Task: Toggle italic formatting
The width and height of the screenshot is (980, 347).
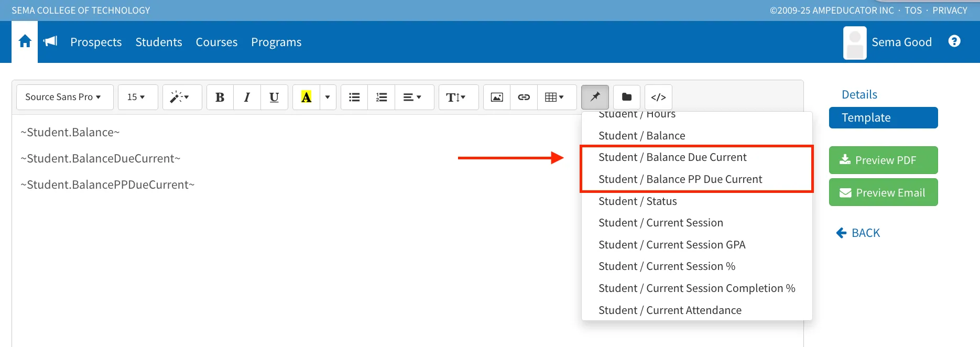Action: coord(247,97)
